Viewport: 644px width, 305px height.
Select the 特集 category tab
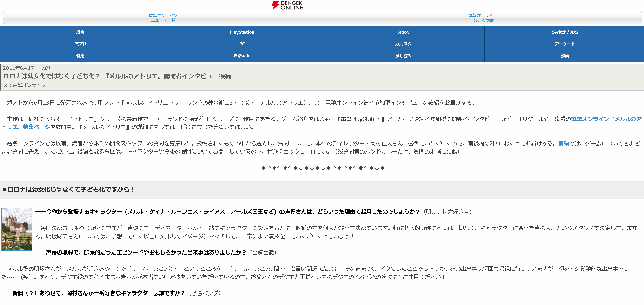point(80,56)
